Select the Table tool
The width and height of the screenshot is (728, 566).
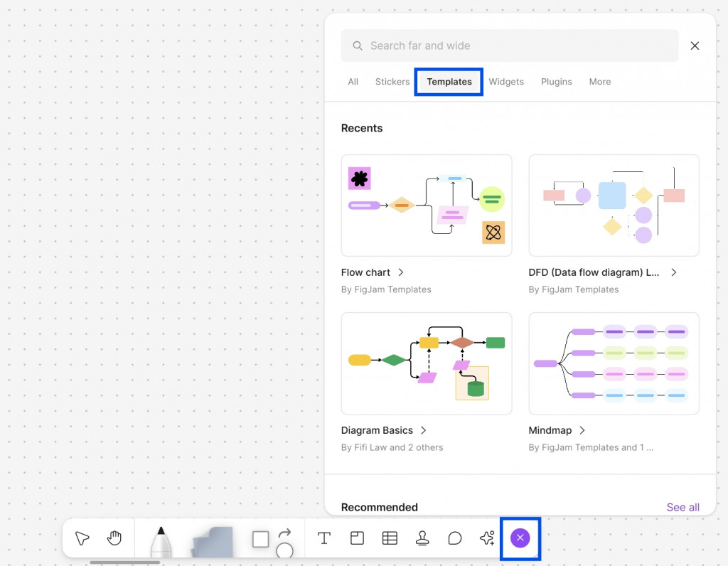coord(390,538)
